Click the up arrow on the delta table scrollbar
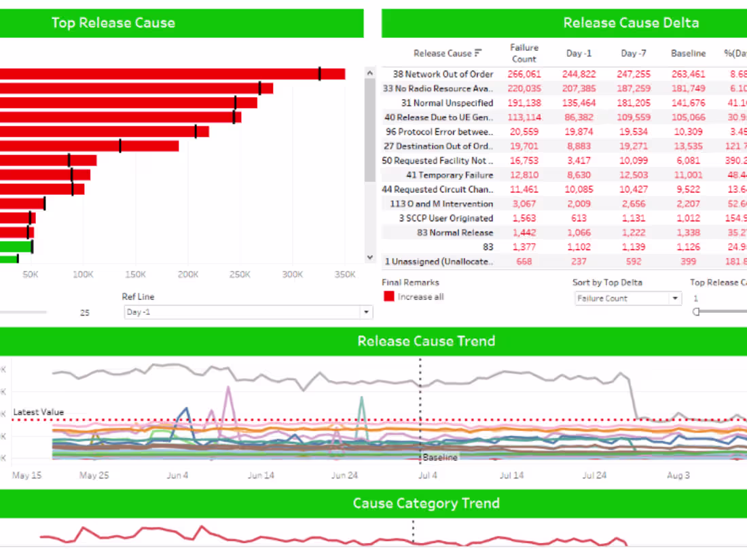The image size is (747, 560). (x=370, y=71)
